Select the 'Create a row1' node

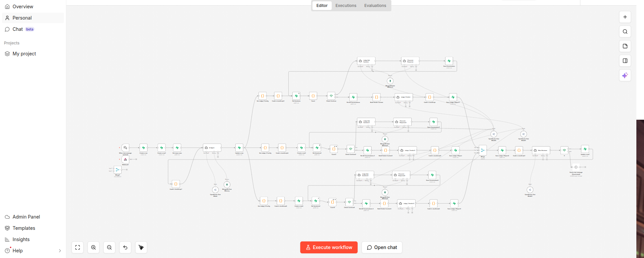(x=161, y=148)
